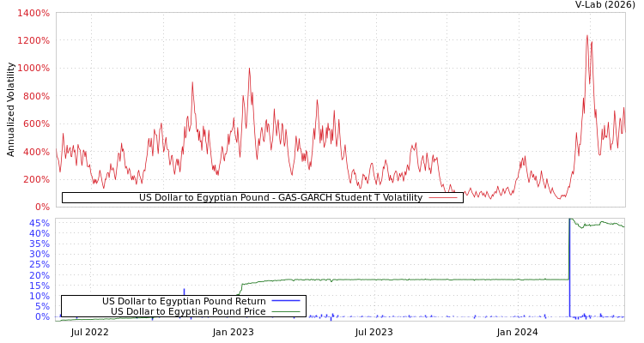
Task: Click the 1200% y-axis tick label
Action: 33,41
